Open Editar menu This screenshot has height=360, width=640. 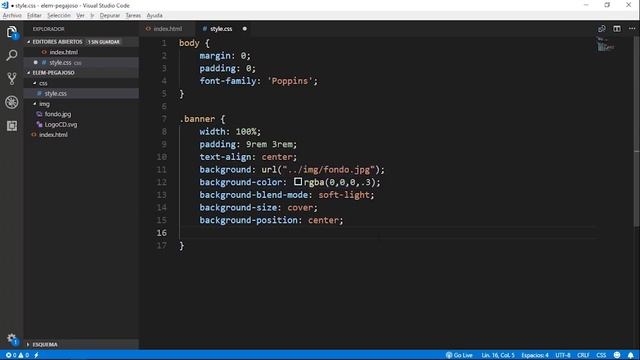34,16
